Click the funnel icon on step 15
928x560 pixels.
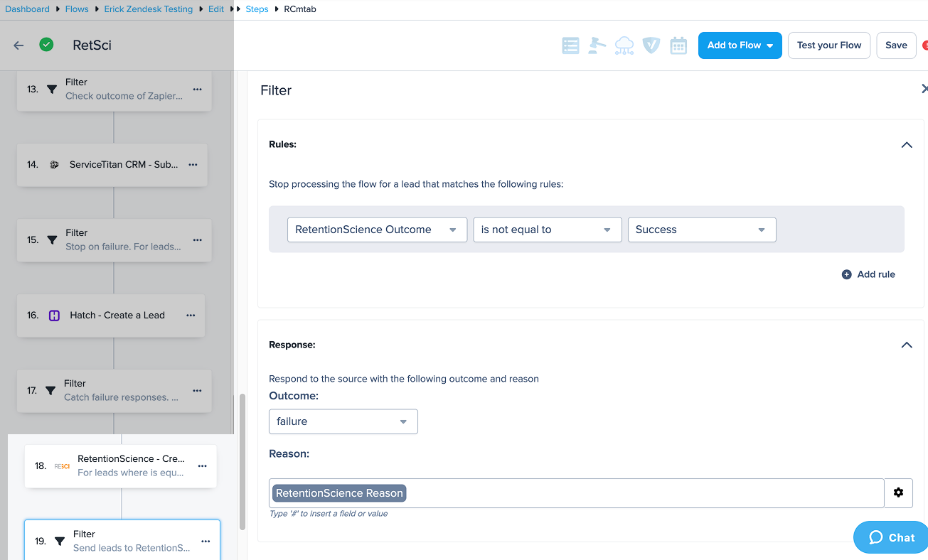52,240
